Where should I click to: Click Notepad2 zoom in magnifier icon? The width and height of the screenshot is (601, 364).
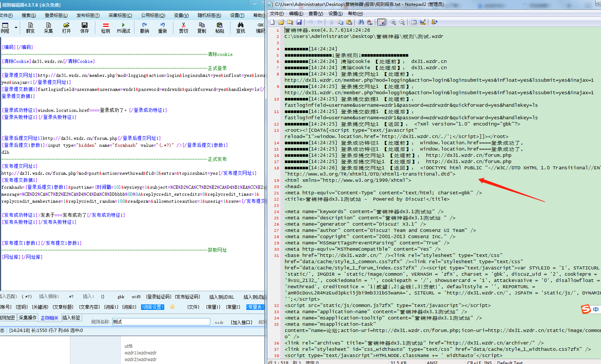click(x=393, y=22)
